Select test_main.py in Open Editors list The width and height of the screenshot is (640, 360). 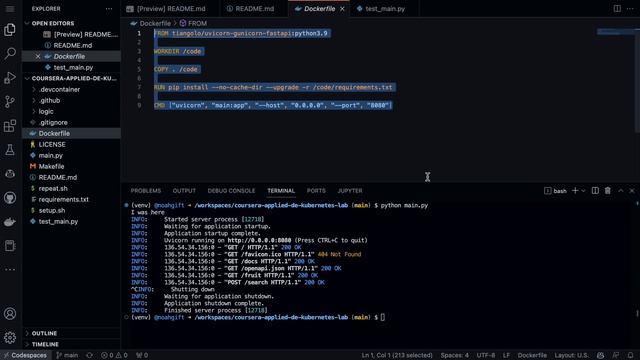coord(71,67)
